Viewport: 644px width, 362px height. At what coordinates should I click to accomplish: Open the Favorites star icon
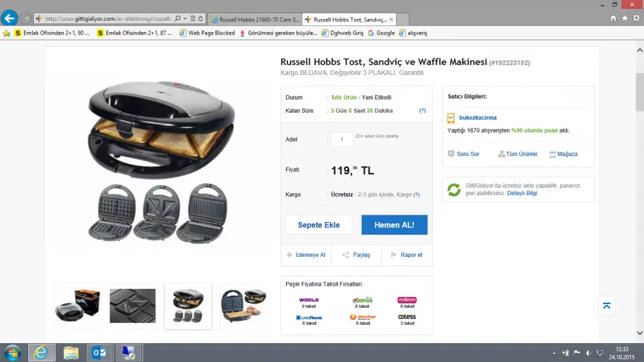tap(625, 18)
